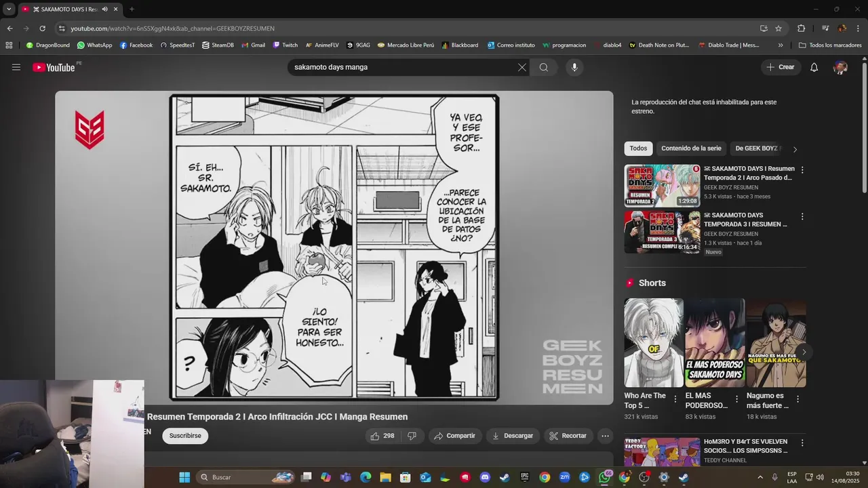
Task: Open more actions ellipsis under video
Action: 606,436
